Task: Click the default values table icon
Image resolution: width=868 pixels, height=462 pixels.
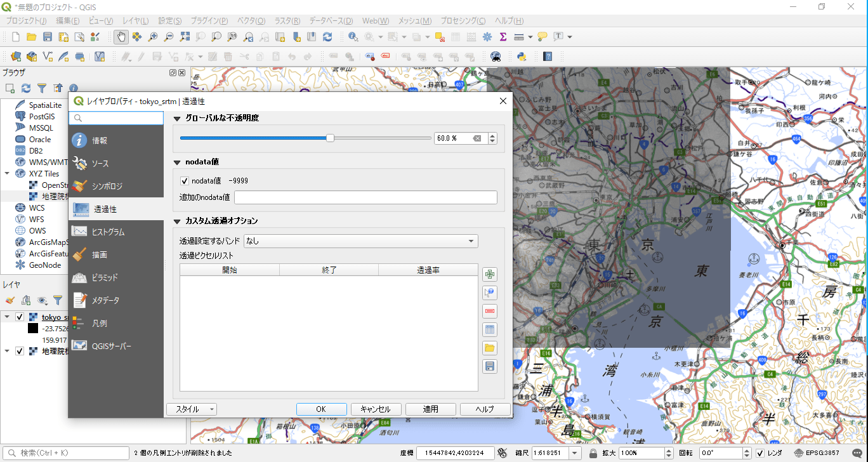Action: point(490,329)
